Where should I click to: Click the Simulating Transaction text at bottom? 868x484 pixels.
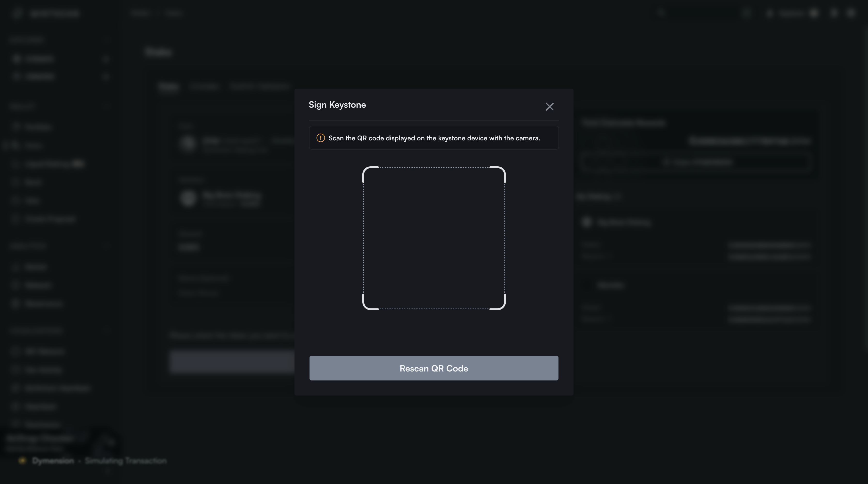[x=125, y=461]
